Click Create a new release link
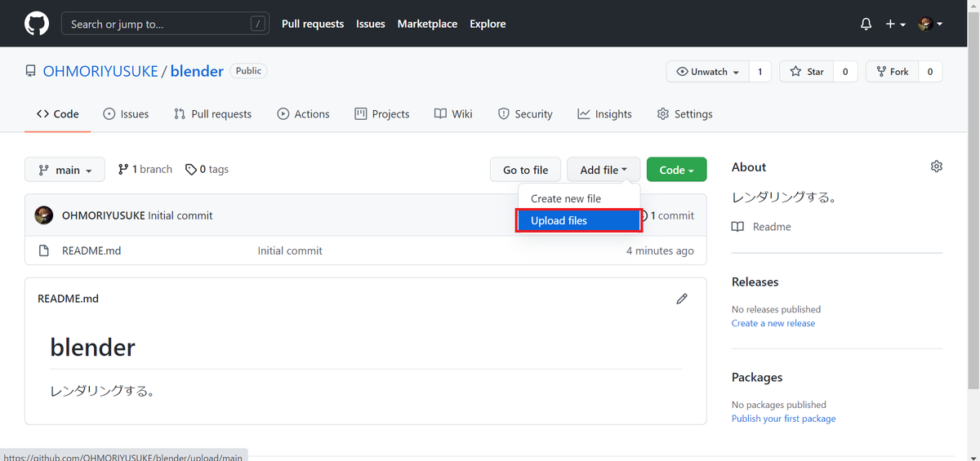980x461 pixels. [773, 323]
